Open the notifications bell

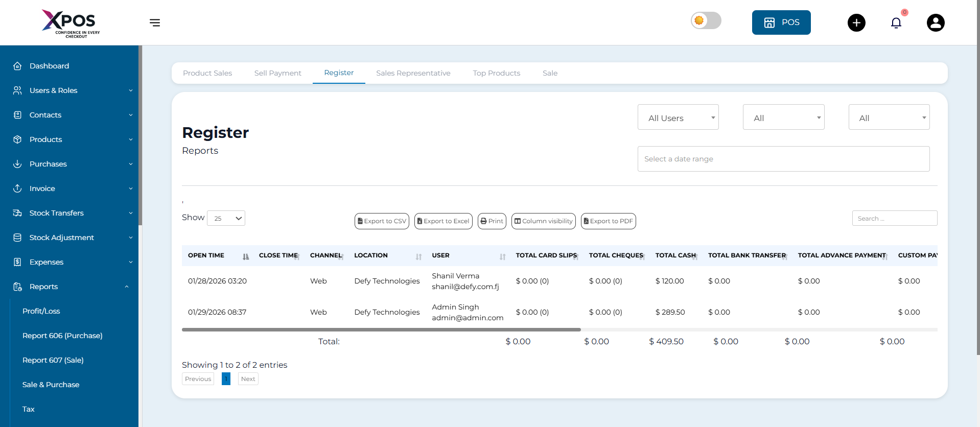(x=896, y=23)
